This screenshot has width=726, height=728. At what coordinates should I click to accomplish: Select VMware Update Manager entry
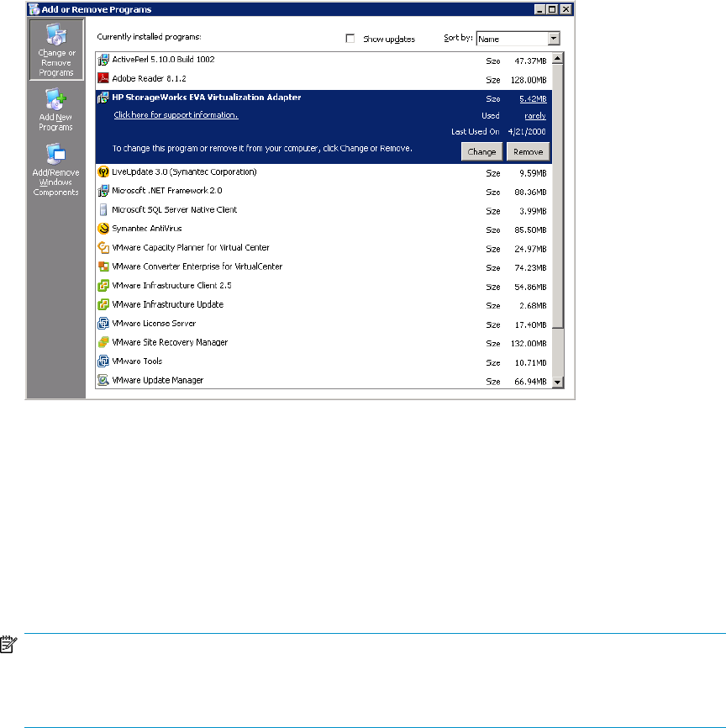[x=324, y=381]
